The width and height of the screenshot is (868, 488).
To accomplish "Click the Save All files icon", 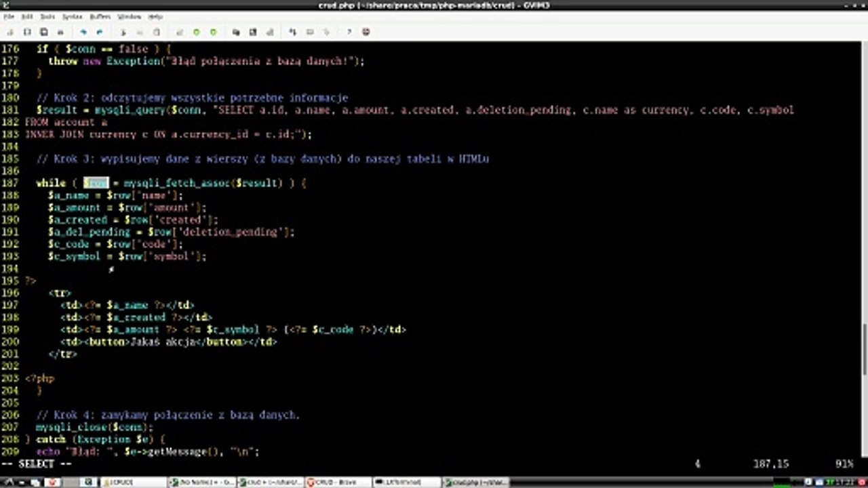I will [43, 32].
